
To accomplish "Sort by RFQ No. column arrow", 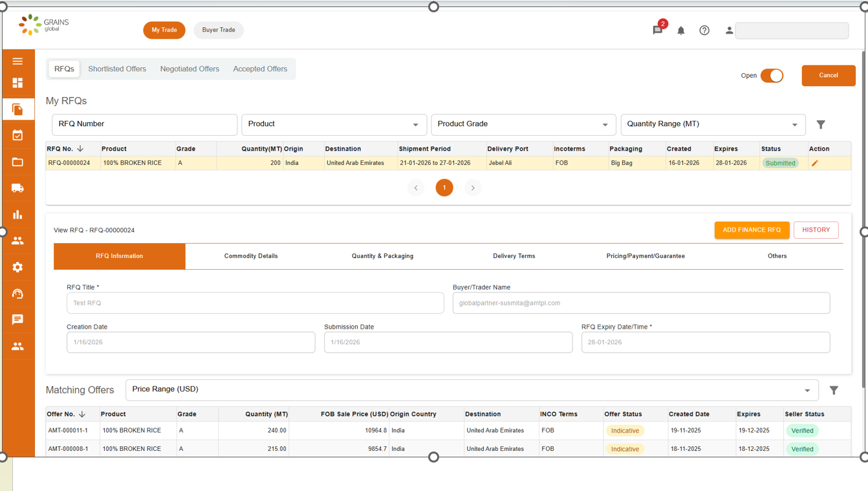I will click(80, 149).
